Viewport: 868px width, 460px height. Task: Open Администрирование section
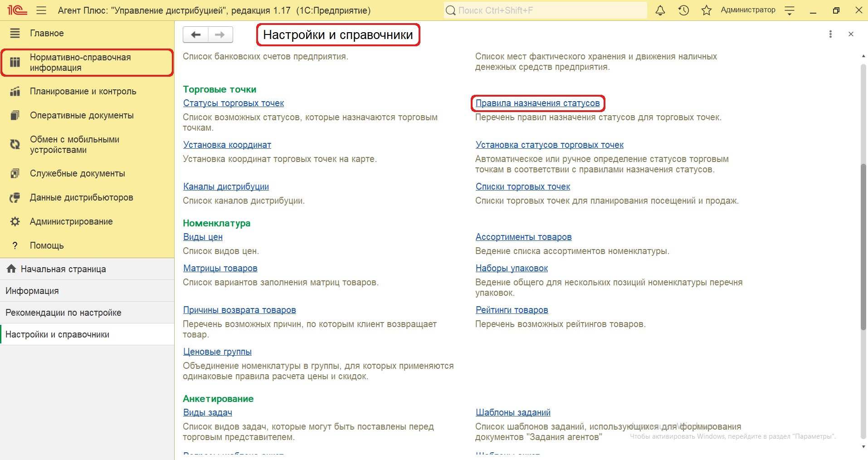coord(87,221)
